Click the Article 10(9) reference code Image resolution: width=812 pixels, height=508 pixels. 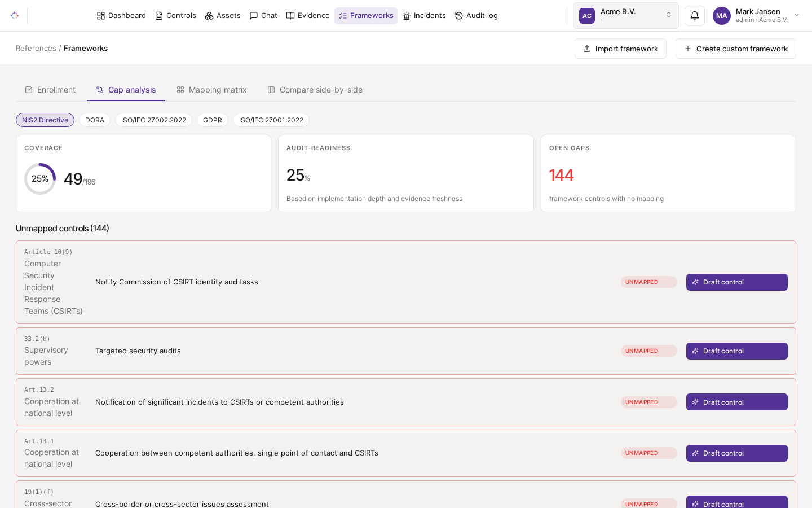(48, 252)
